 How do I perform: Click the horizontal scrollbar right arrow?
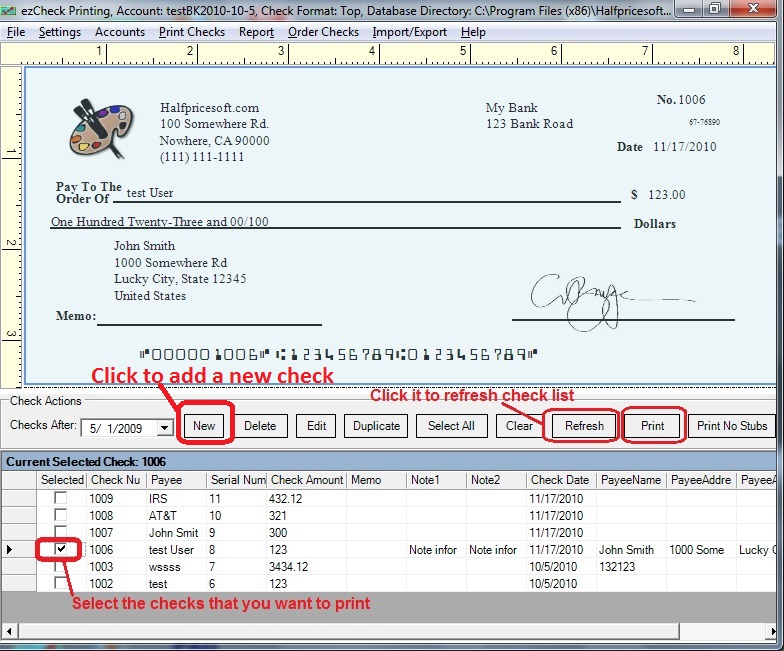click(767, 630)
